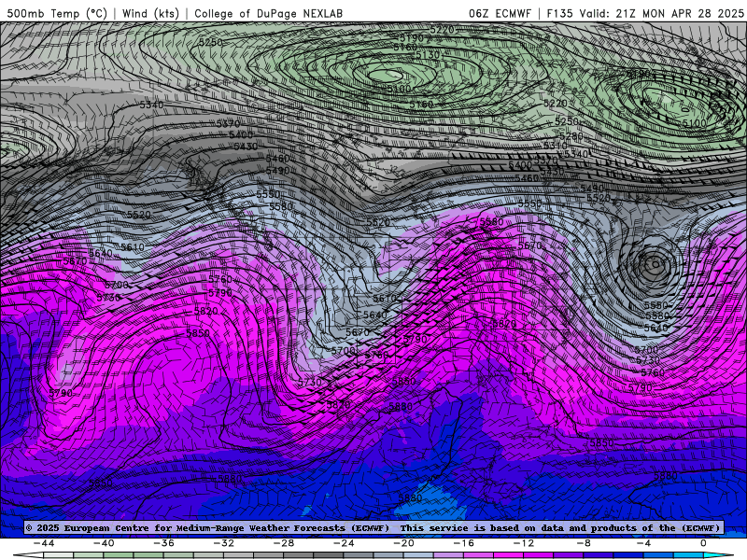747x560 pixels.
Task: Click the "-24" colorbar label
Action: (x=344, y=543)
